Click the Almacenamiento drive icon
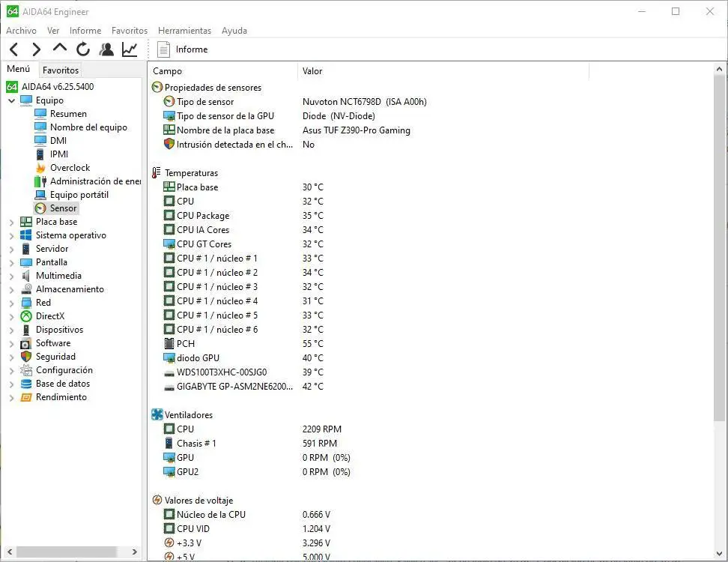This screenshot has height=562, width=728. (x=26, y=289)
